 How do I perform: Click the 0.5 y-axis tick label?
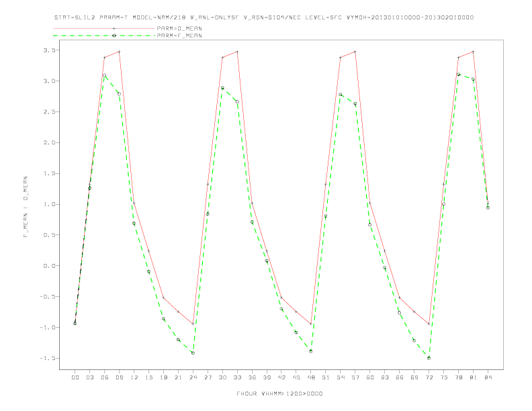pos(49,235)
